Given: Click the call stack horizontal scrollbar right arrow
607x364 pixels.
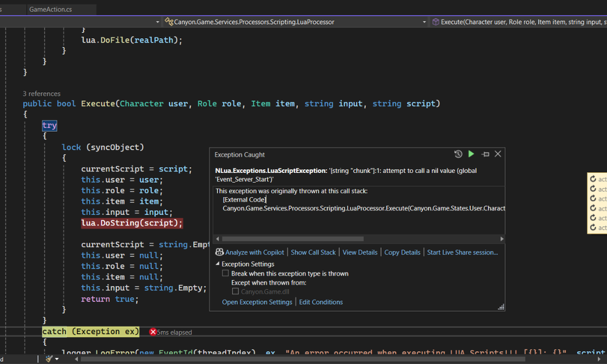Looking at the screenshot, I should tap(501, 239).
